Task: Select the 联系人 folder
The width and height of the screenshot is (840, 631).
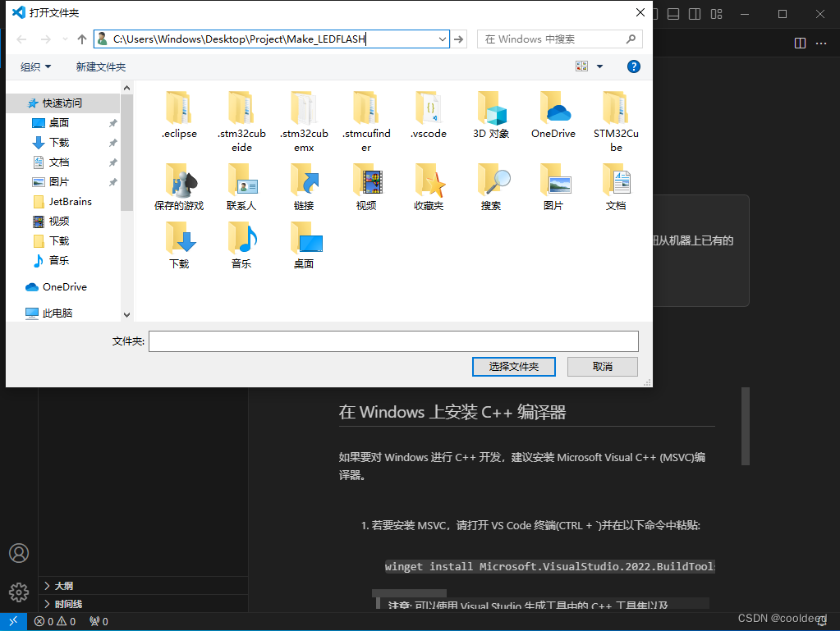Action: coord(241,187)
